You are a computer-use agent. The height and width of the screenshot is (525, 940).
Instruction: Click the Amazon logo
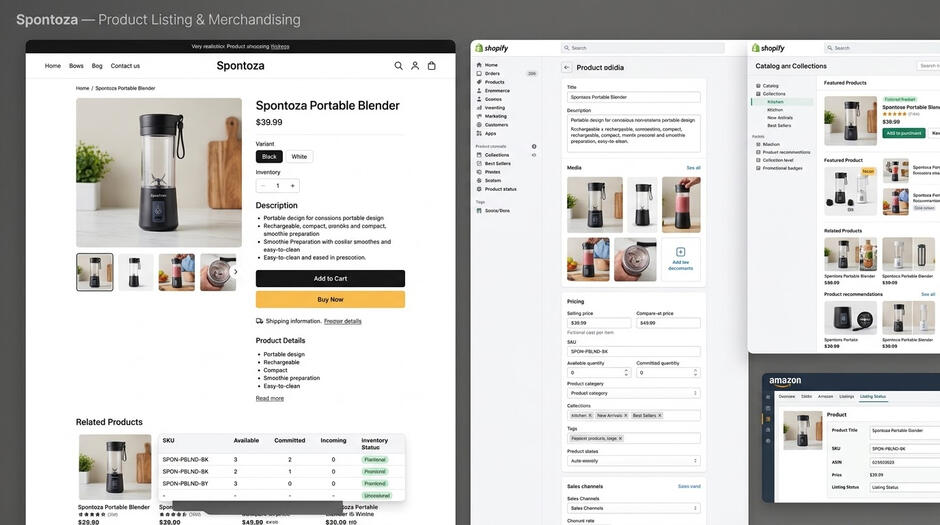click(785, 381)
